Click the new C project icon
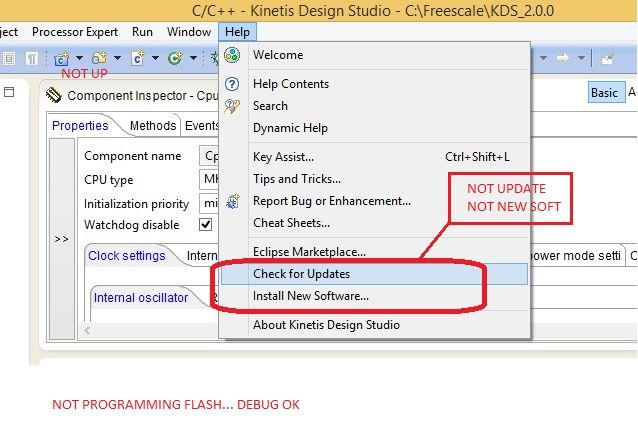Viewport: 638px width, 444px height. click(61, 59)
